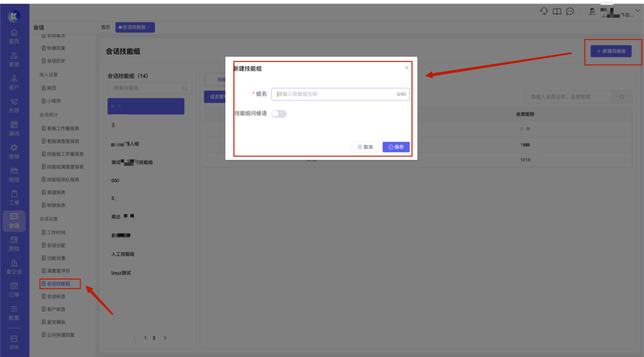The width and height of the screenshot is (644, 357).
Task: Open 满意度评价 settings
Action: click(x=55, y=271)
